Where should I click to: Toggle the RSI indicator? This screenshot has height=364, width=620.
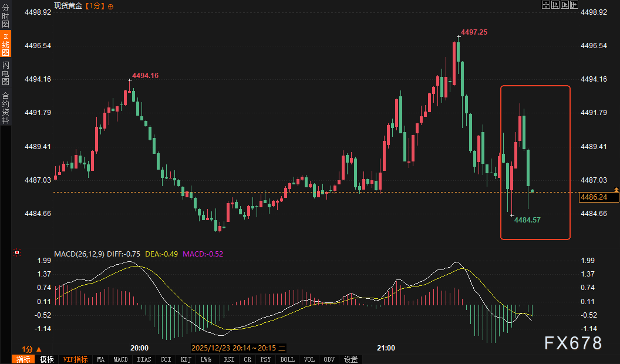tap(230, 359)
